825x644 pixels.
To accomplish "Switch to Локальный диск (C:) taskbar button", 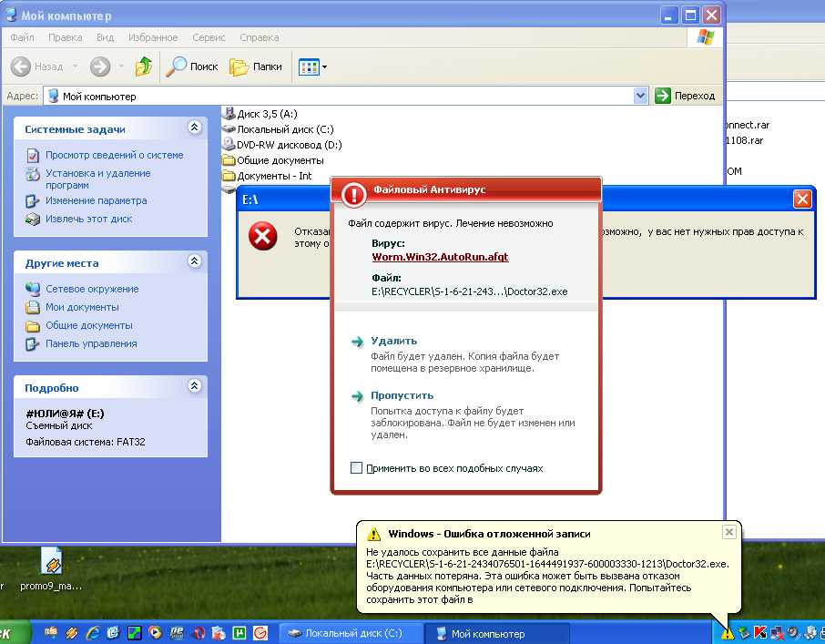I will click(350, 633).
